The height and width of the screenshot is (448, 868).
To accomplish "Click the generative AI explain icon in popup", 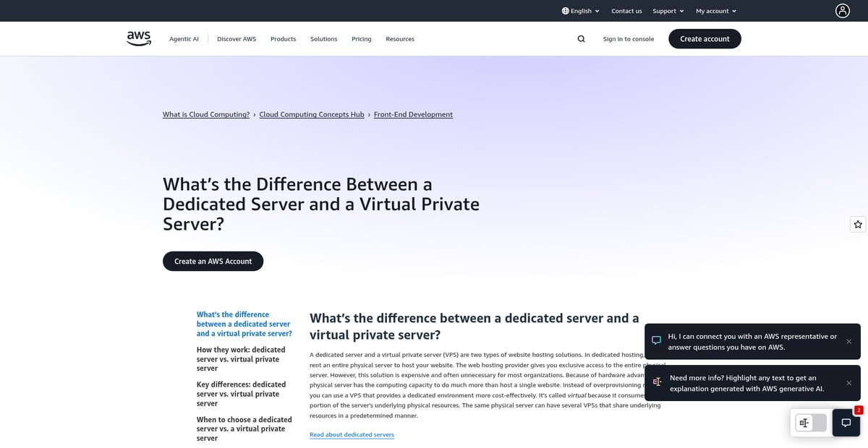I will pos(657,382).
